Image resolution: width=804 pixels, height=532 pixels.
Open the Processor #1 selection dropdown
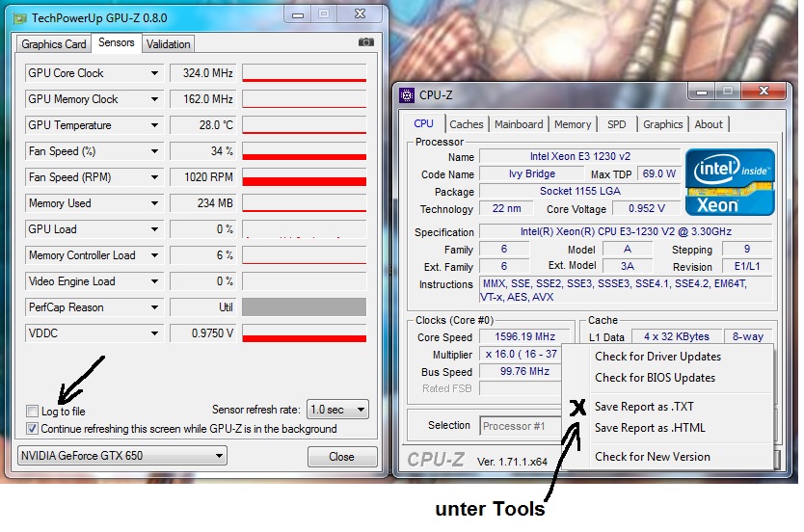[520, 426]
